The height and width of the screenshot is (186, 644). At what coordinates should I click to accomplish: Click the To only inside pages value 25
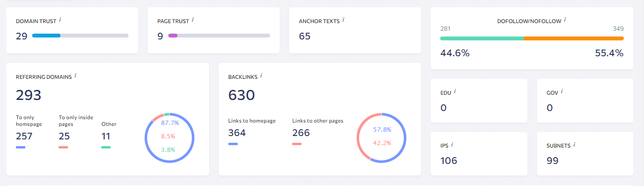click(64, 136)
